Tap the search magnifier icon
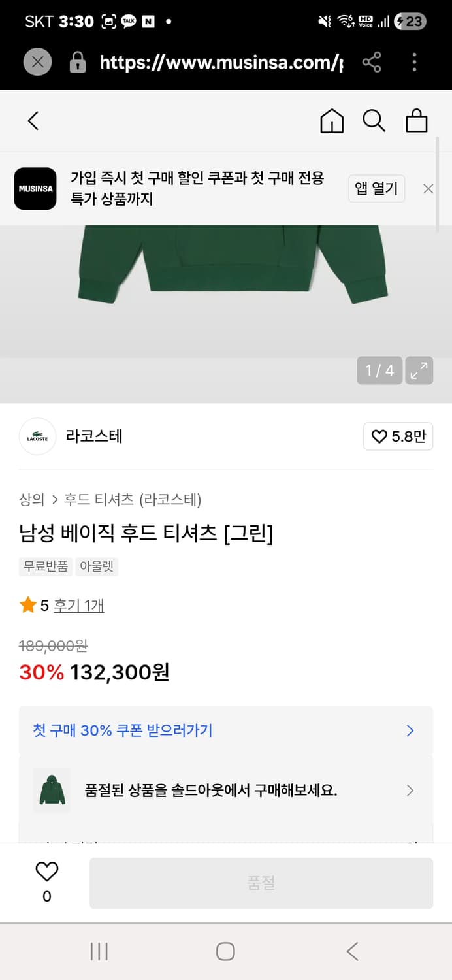Image resolution: width=452 pixels, height=980 pixels. click(x=374, y=121)
